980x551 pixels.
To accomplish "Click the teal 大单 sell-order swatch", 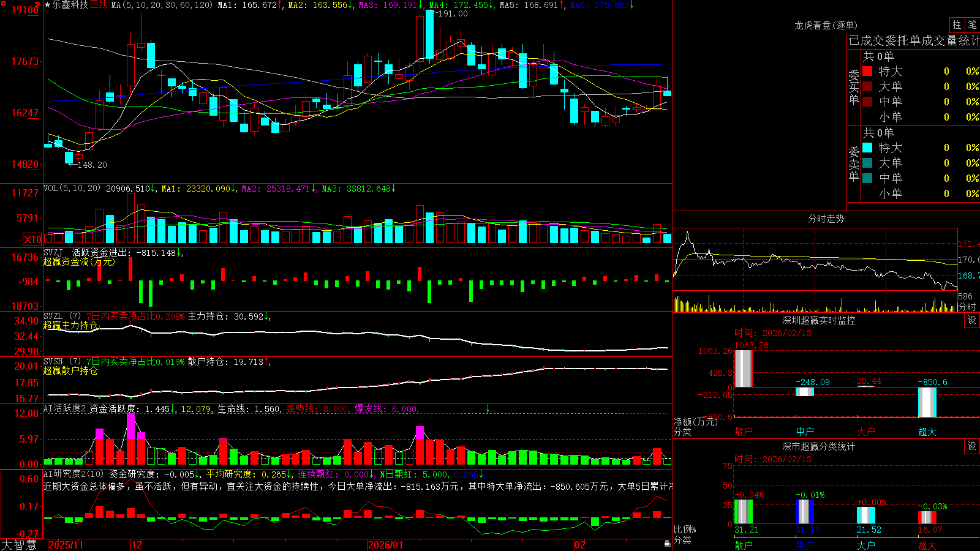I will coord(867,163).
